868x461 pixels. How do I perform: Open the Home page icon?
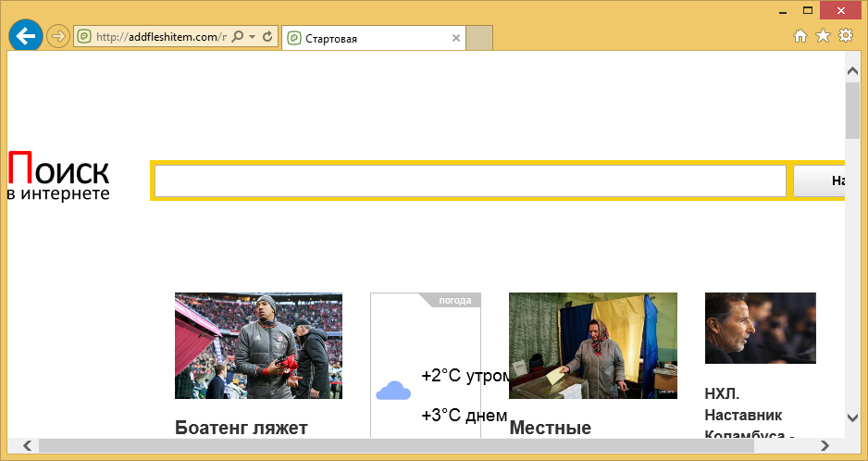coord(801,36)
